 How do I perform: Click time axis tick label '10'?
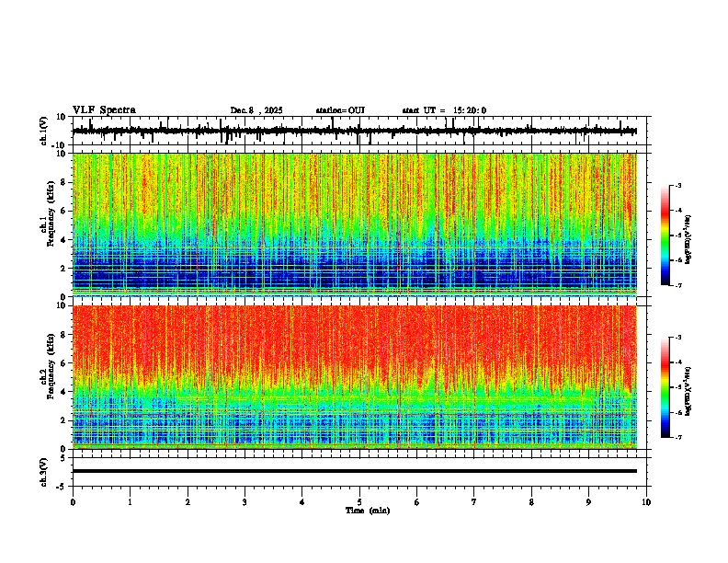point(646,502)
